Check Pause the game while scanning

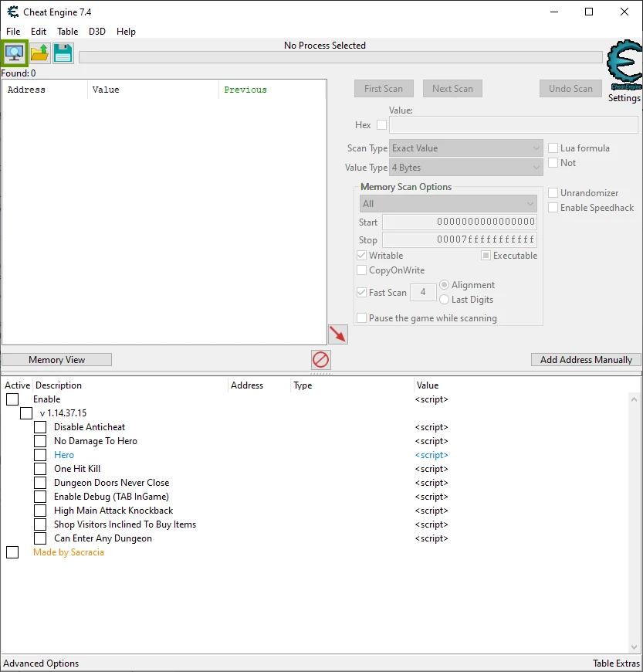361,318
